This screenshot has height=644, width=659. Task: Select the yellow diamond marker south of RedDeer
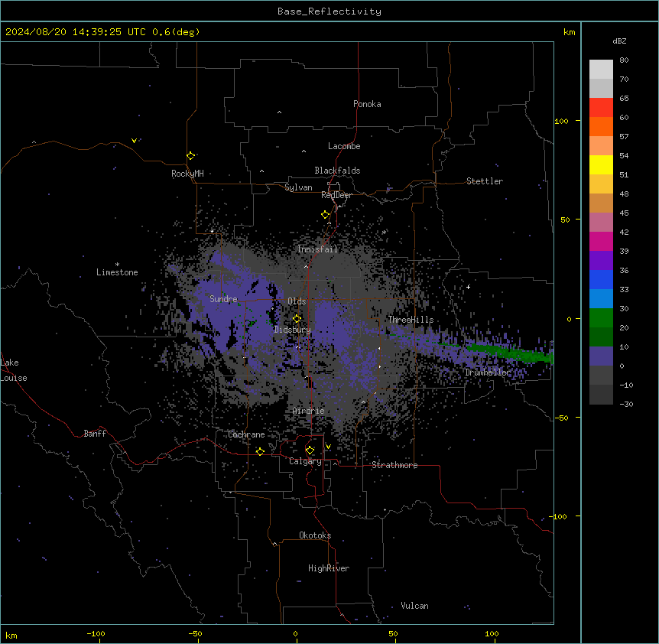(326, 214)
